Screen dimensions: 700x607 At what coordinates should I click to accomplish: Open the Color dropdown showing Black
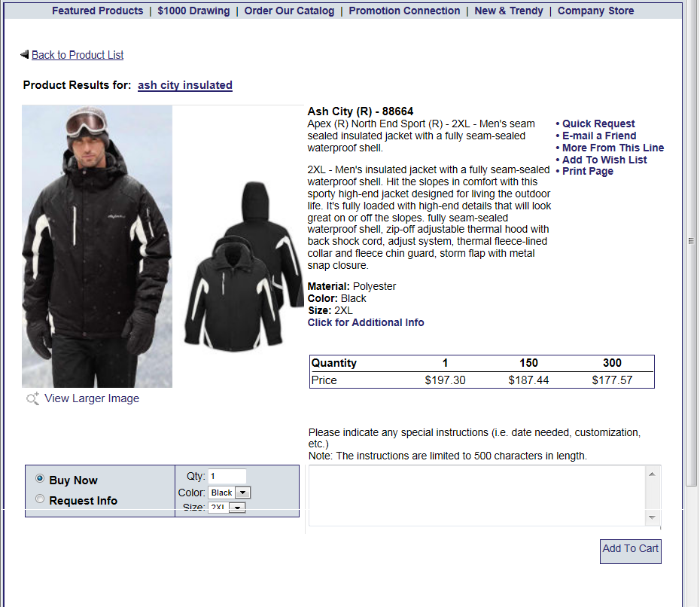229,493
